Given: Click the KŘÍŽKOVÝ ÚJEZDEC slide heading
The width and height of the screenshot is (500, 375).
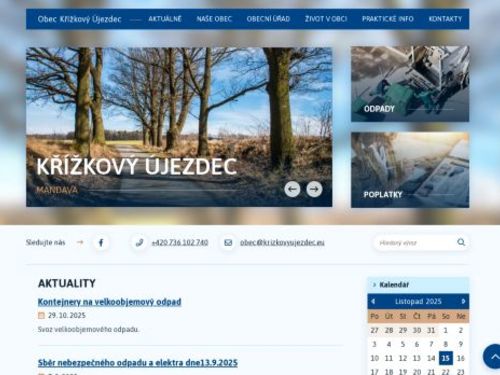Looking at the screenshot, I should click(x=137, y=166).
